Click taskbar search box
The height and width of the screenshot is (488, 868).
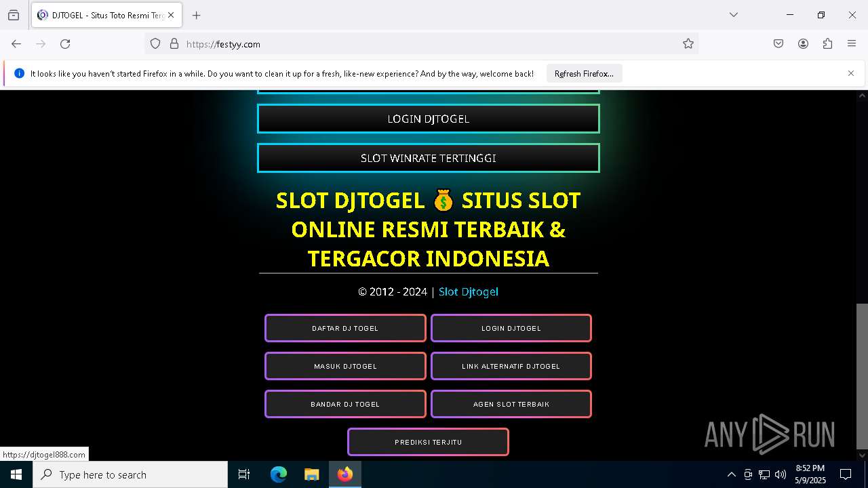pos(130,474)
